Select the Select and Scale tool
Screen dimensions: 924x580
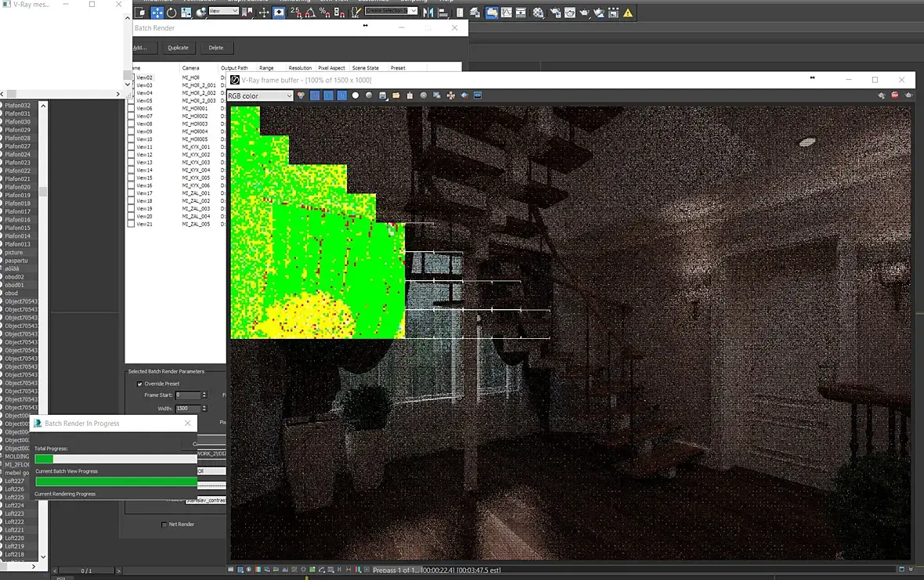coord(186,13)
